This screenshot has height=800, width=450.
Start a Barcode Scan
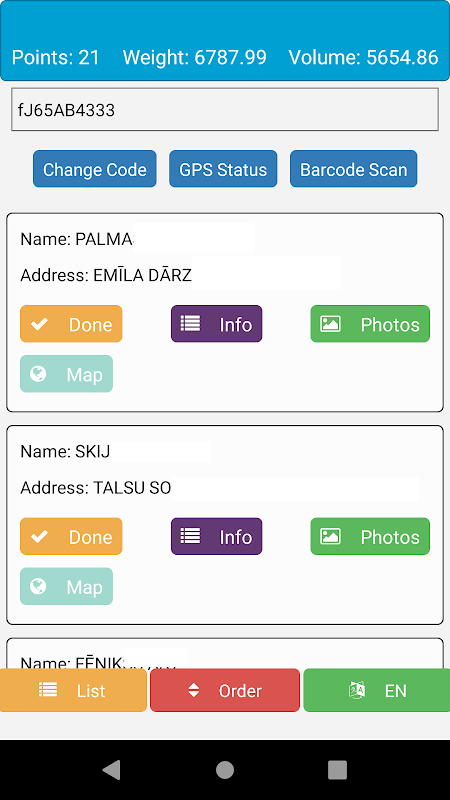(x=354, y=169)
